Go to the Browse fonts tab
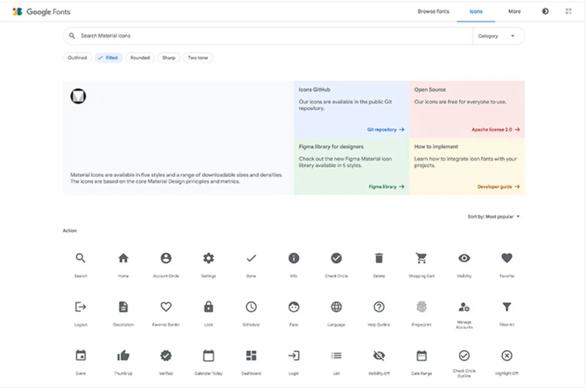 click(x=434, y=12)
